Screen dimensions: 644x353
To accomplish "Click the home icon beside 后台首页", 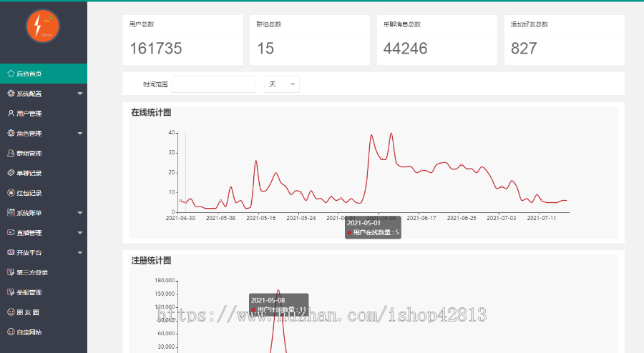I will pyautogui.click(x=11, y=74).
